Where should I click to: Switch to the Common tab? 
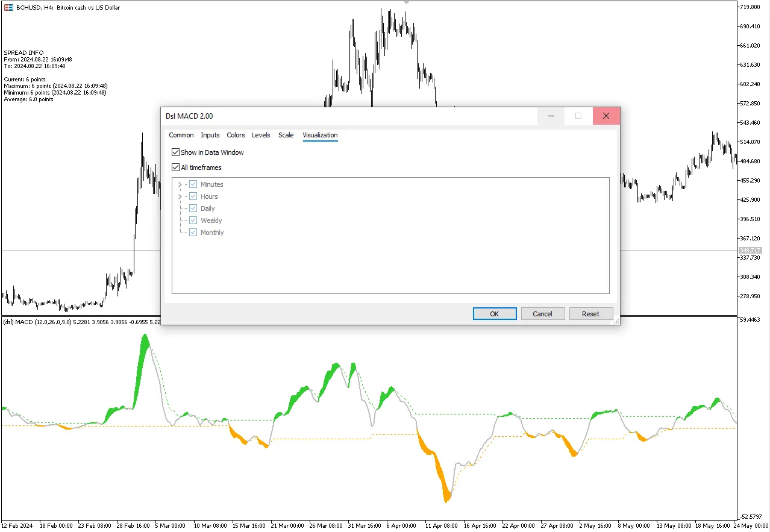pos(181,135)
